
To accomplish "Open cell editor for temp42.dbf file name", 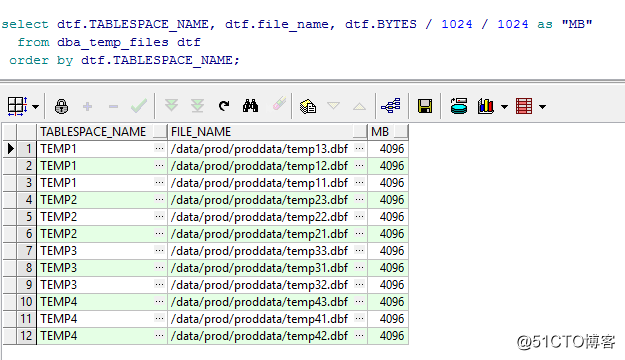I will click(359, 336).
